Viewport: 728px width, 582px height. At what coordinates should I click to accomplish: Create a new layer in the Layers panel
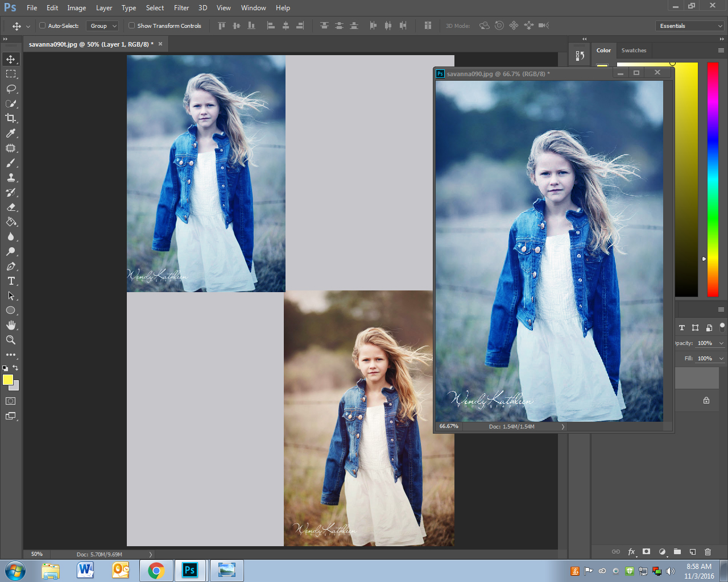coord(692,551)
